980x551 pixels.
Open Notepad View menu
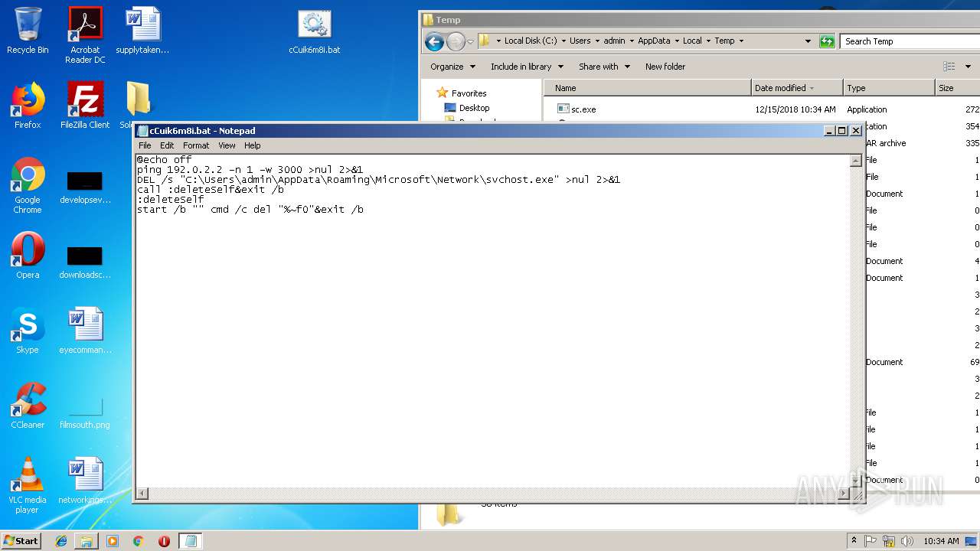click(227, 145)
